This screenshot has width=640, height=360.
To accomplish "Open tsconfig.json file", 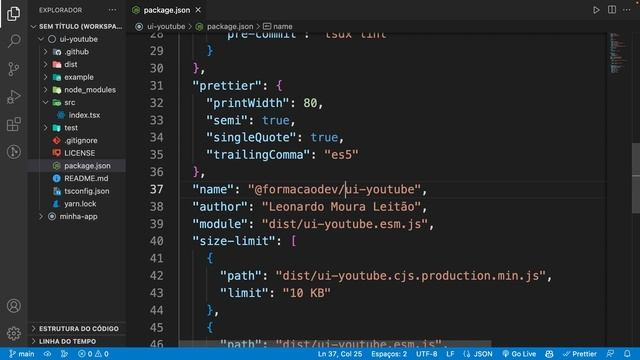I will tap(87, 191).
